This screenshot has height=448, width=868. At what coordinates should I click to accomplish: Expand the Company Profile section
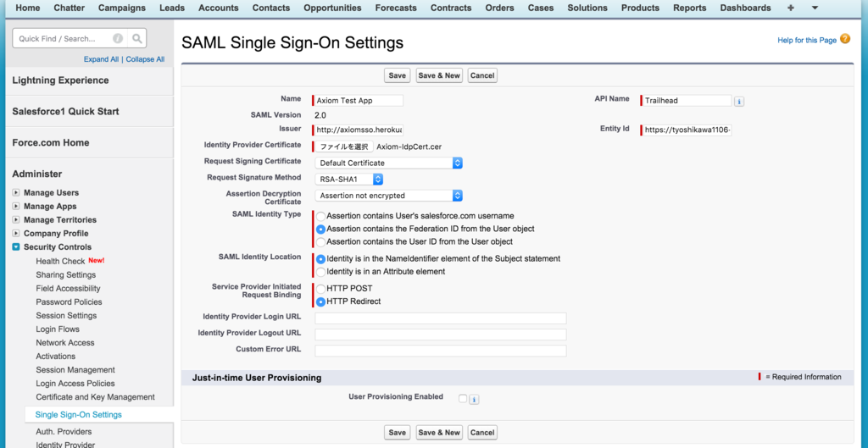click(16, 234)
